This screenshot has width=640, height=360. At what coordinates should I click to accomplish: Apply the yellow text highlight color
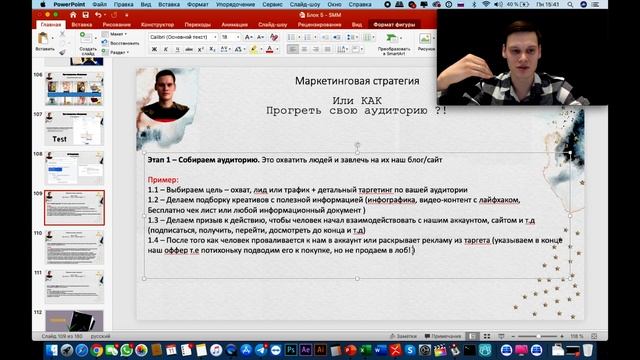click(253, 49)
